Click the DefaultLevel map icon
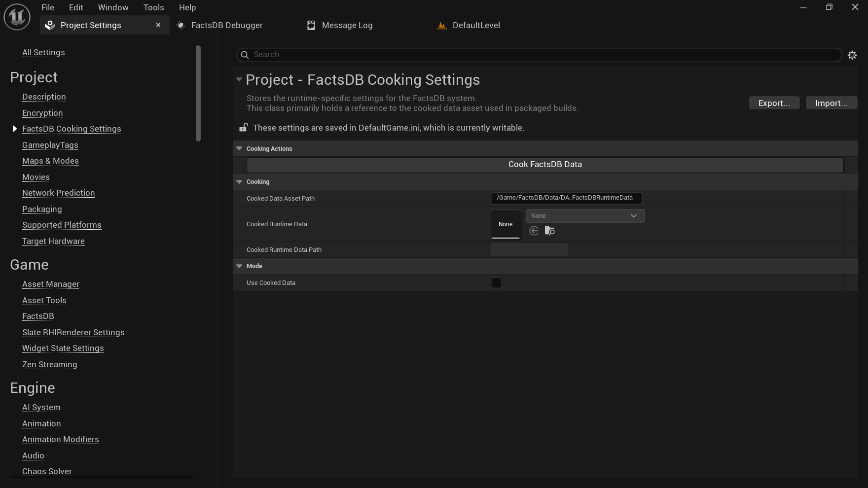Image resolution: width=868 pixels, height=488 pixels. coord(442,25)
